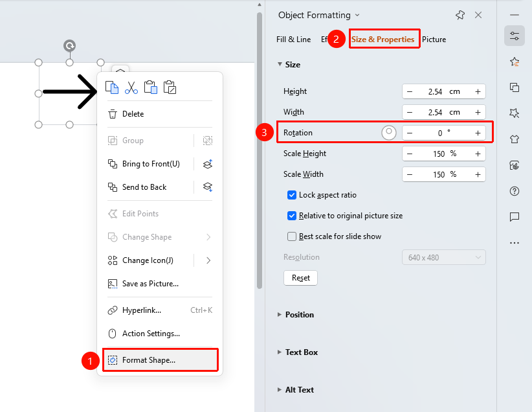Expand the Position section

click(x=280, y=315)
